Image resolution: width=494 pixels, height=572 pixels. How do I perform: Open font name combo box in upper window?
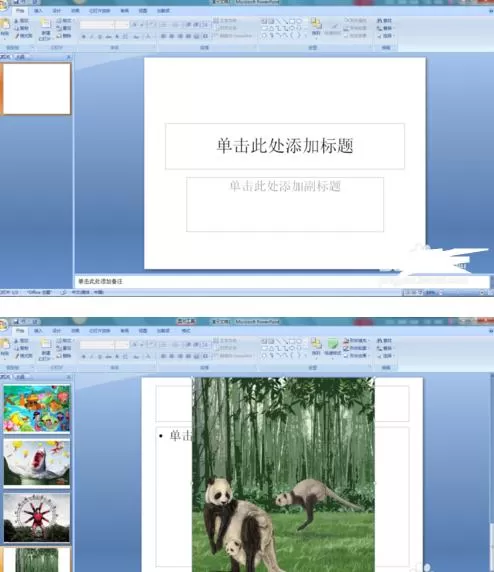(96, 25)
